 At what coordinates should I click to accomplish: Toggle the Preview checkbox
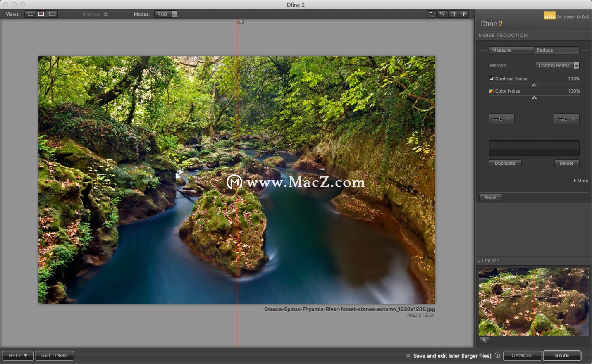click(x=106, y=14)
